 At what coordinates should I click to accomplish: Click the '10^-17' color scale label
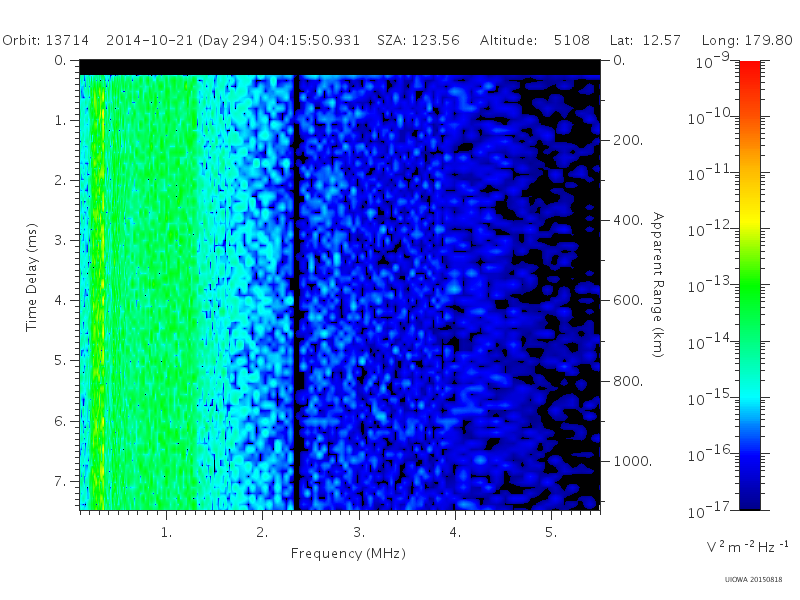(x=710, y=510)
